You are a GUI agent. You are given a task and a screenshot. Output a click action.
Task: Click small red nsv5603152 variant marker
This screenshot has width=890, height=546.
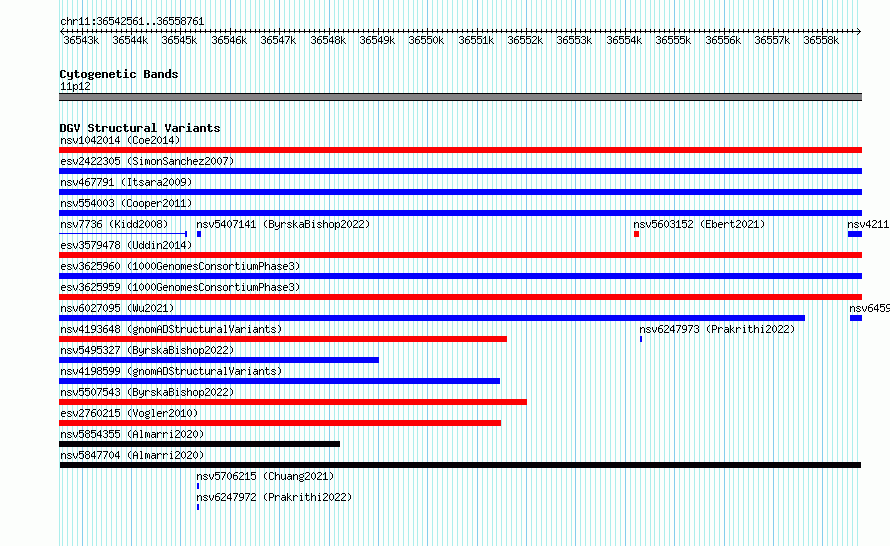click(x=636, y=234)
